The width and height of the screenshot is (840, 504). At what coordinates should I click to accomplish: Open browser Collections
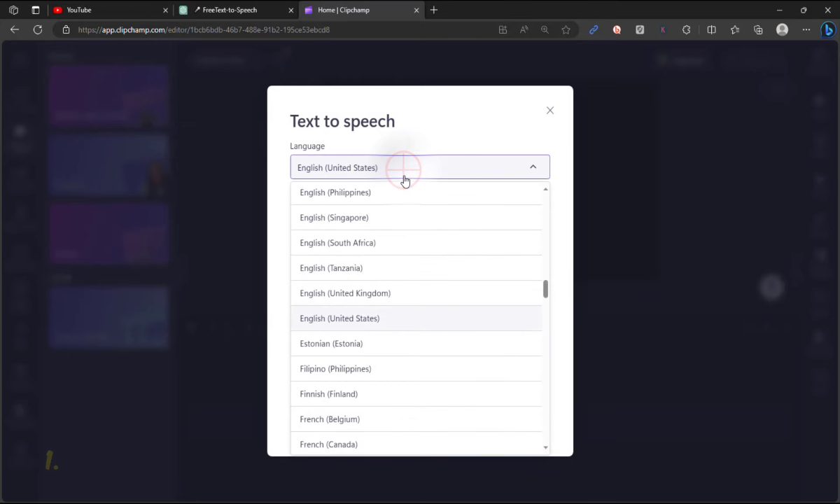pos(758,29)
